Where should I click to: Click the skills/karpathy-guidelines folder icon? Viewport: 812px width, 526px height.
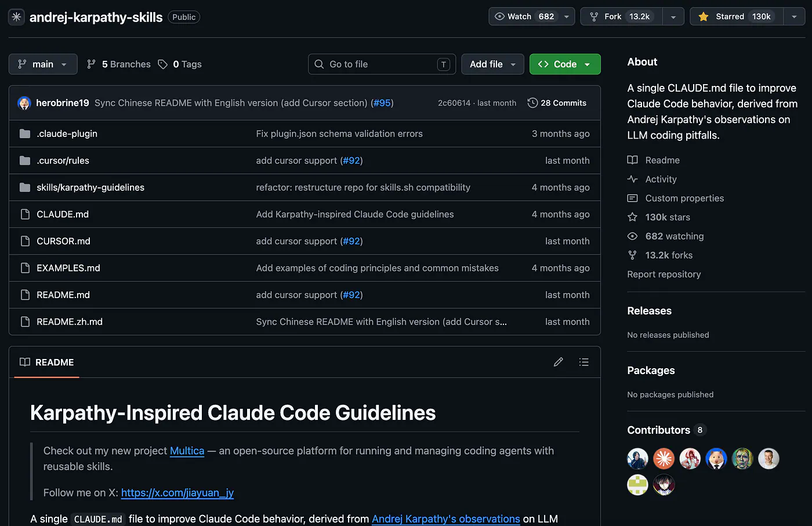click(25, 187)
